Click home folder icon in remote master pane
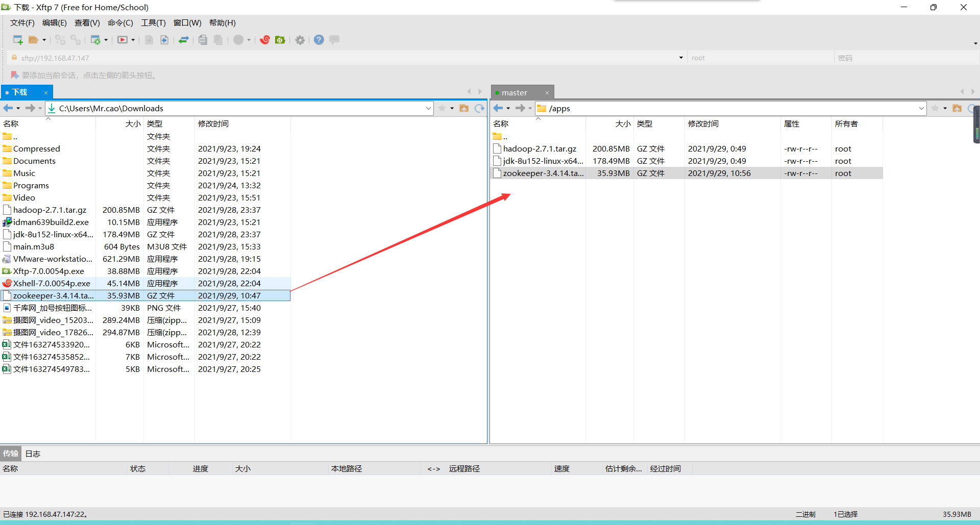980x525 pixels. 957,108
